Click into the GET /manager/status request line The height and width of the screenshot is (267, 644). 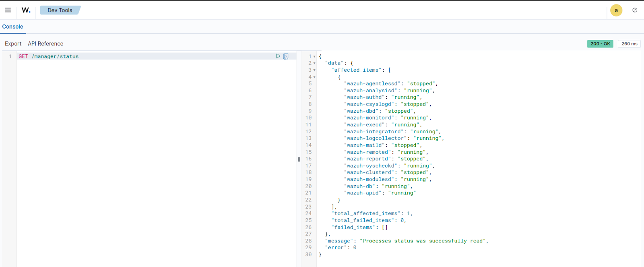coord(157,56)
